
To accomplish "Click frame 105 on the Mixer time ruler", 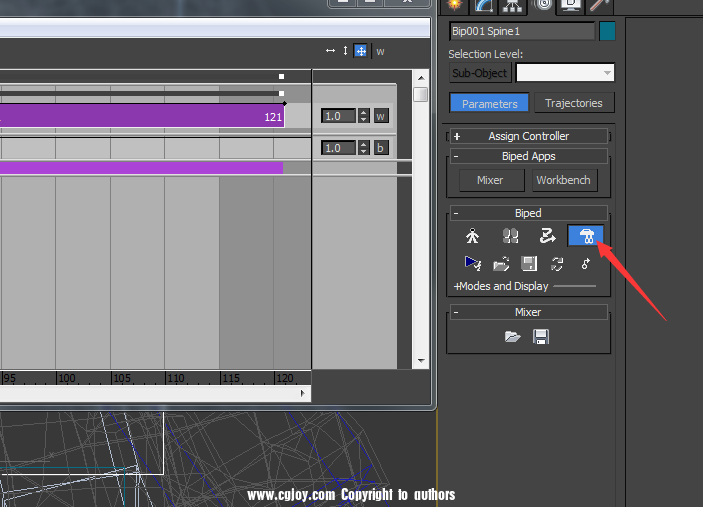I will (121, 378).
